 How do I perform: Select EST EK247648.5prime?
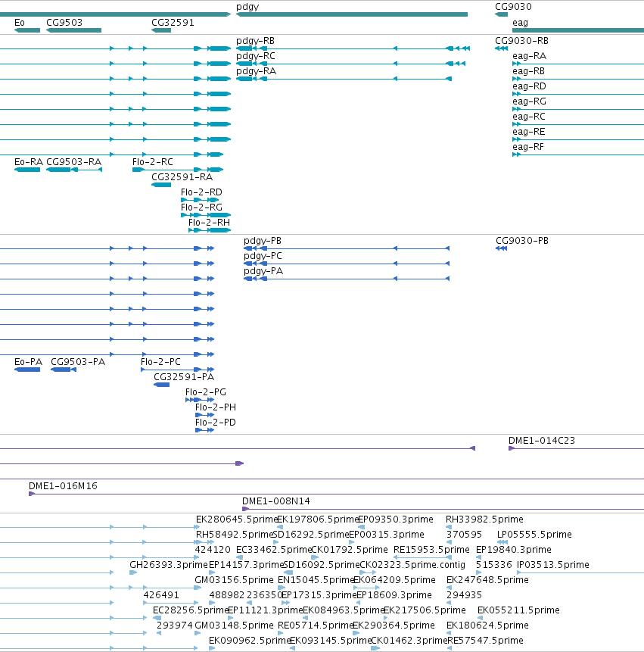point(487,580)
